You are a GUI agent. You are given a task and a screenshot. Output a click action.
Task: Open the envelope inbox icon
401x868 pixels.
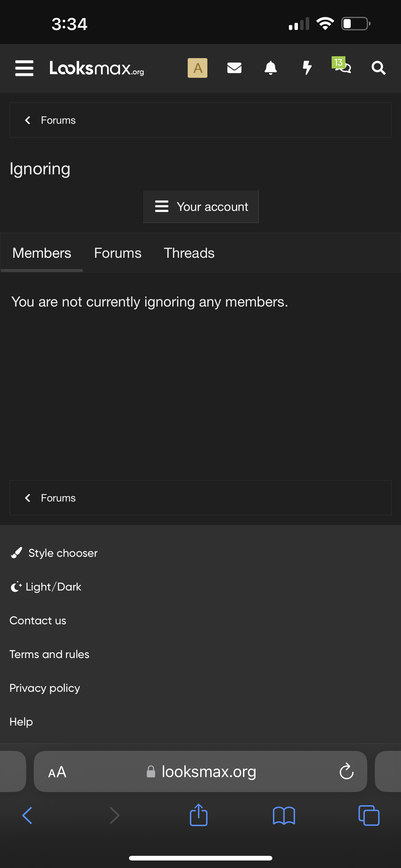pyautogui.click(x=234, y=68)
